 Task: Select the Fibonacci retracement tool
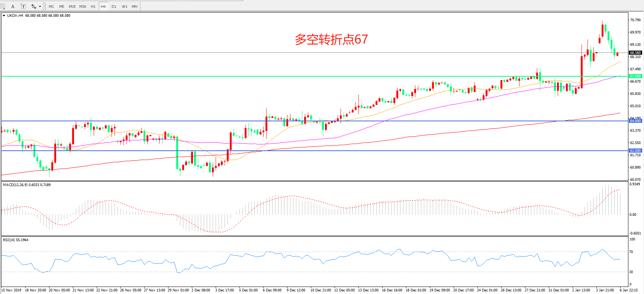[3, 6]
